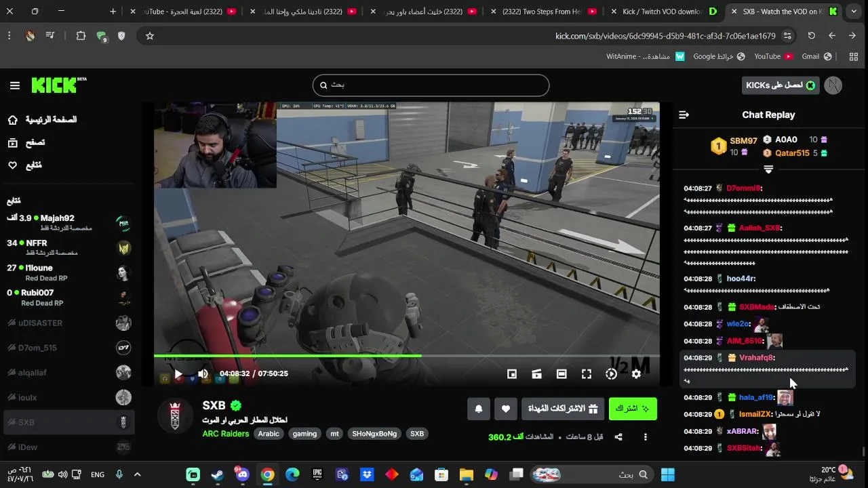Open Epic Games Launcher from taskbar
868x488 pixels.
317,474
